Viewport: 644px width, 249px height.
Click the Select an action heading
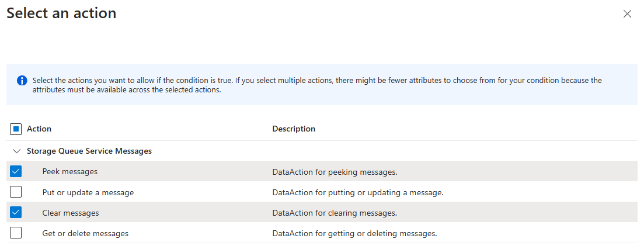pos(61,13)
